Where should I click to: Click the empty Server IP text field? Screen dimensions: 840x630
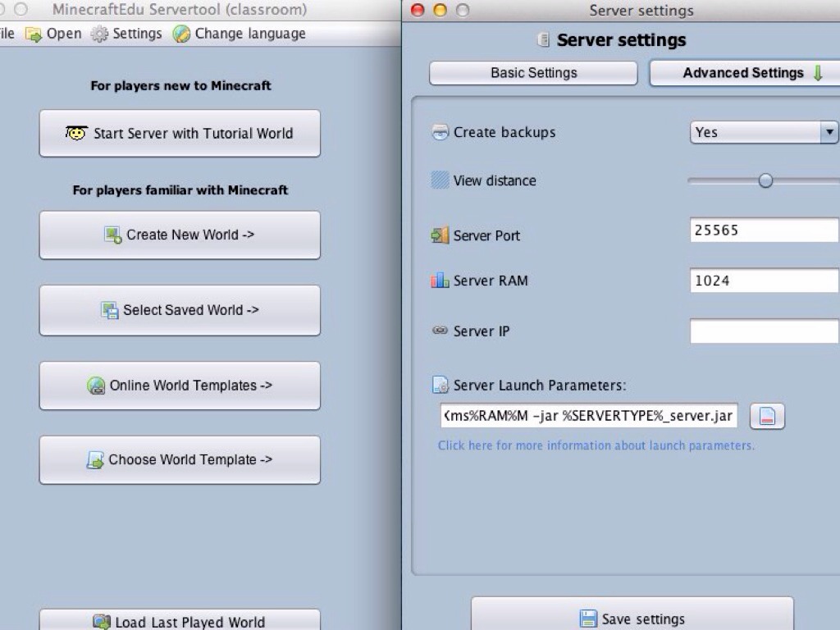pyautogui.click(x=763, y=331)
